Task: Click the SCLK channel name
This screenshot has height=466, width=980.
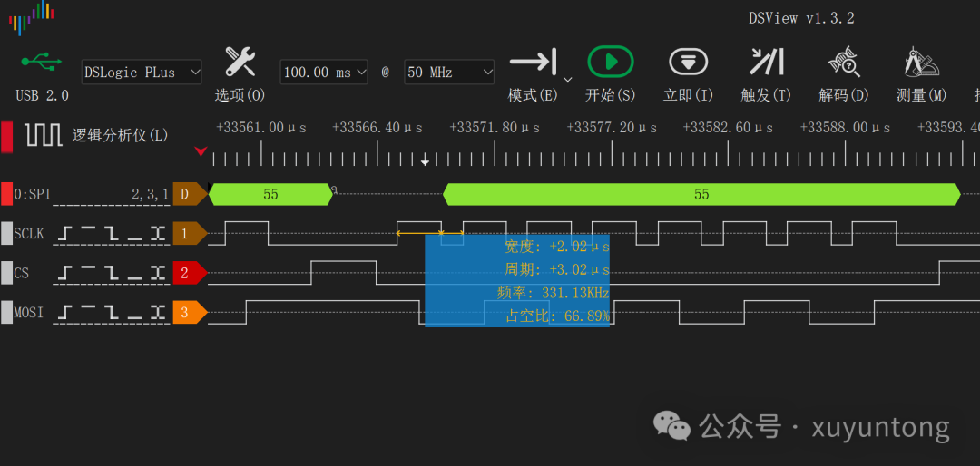Action: point(29,234)
